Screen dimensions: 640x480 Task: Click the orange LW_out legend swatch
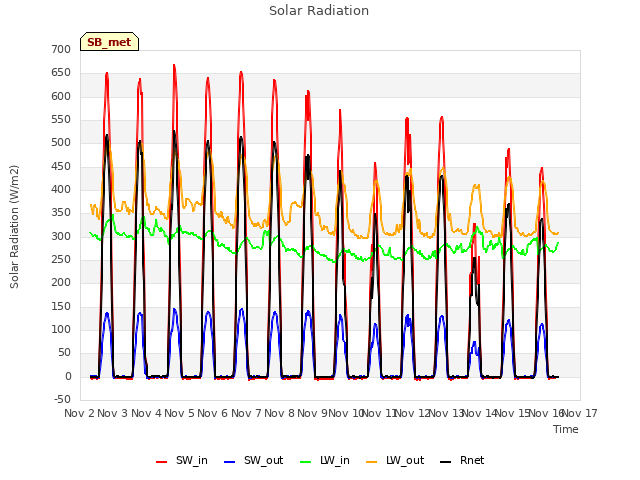pyautogui.click(x=372, y=462)
